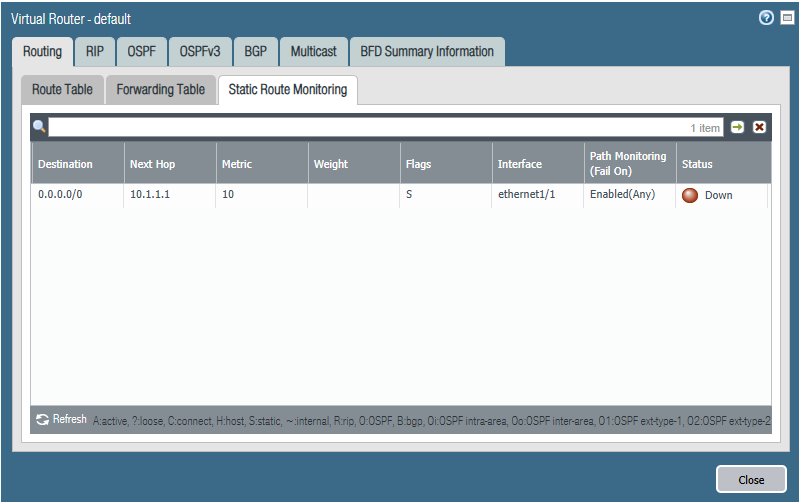
Task: Select flags cell S
Action: 409,194
